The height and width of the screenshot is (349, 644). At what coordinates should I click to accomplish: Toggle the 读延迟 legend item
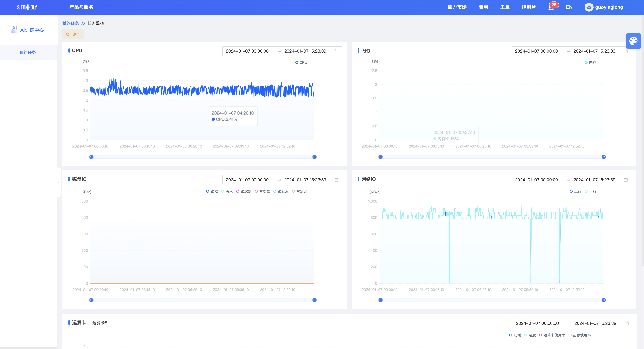tap(281, 191)
